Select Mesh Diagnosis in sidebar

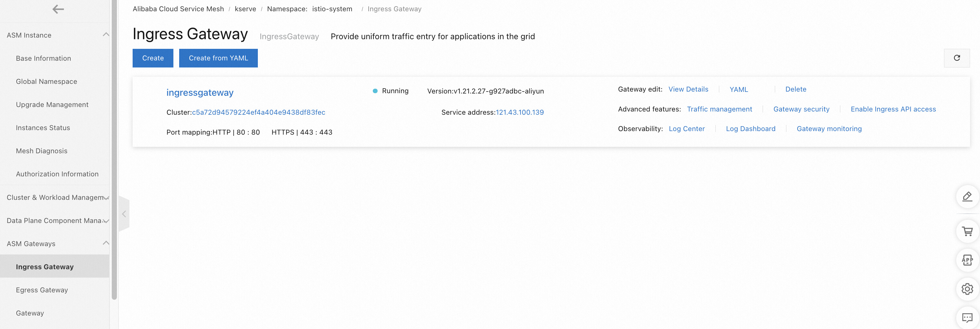41,151
